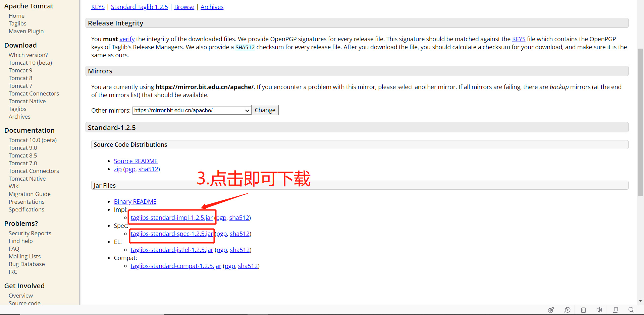Open Mailing Lists sidebar link

24,256
